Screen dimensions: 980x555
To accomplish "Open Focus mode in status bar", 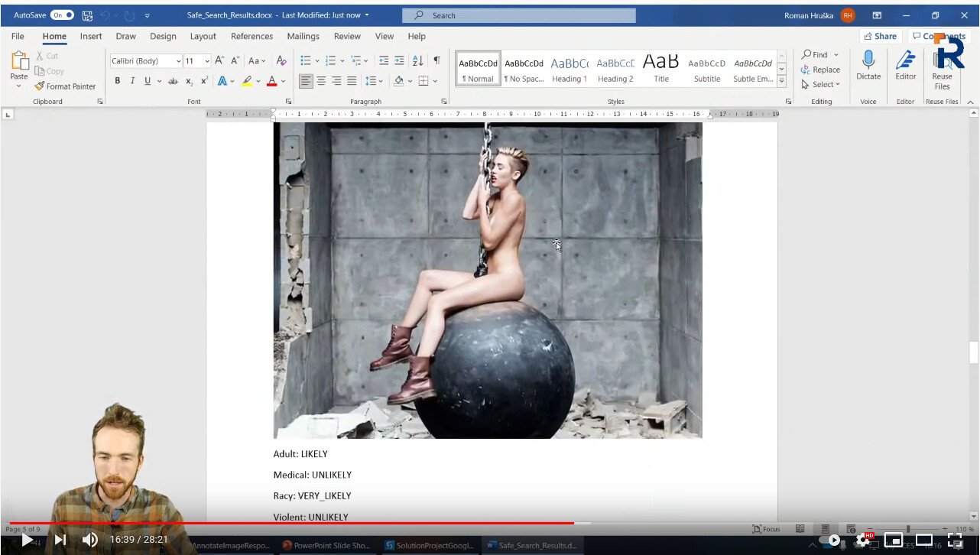I will pyautogui.click(x=766, y=529).
